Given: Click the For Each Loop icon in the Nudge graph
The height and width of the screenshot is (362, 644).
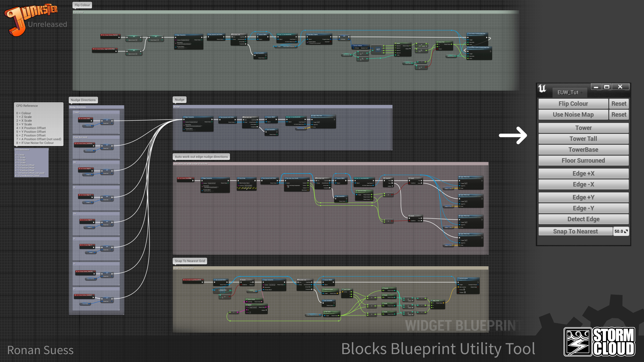Looking at the screenshot, I should [x=244, y=117].
